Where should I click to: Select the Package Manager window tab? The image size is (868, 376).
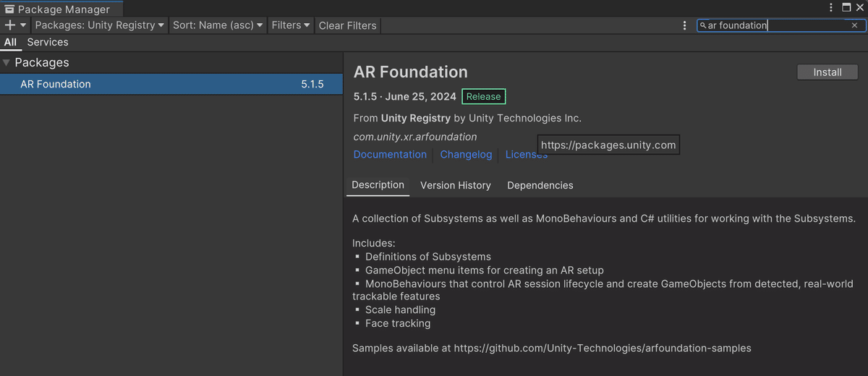61,9
